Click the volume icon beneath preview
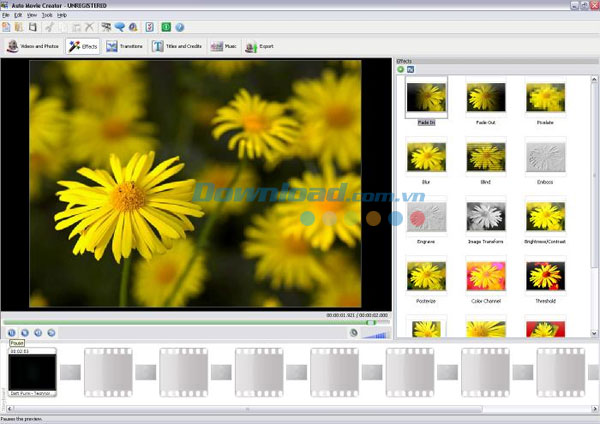The width and height of the screenshot is (600, 424). point(354,332)
